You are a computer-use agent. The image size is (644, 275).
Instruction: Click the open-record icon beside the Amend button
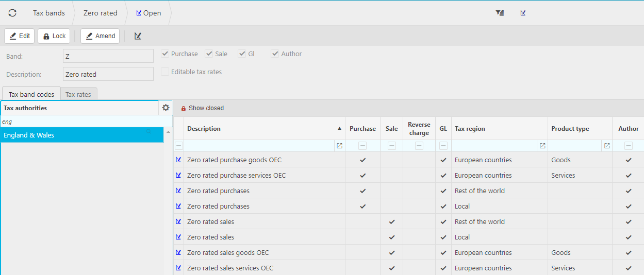coord(138,36)
